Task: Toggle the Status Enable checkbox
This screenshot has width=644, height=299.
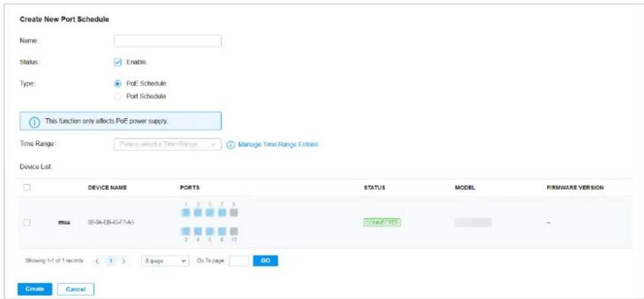Action: tap(118, 62)
